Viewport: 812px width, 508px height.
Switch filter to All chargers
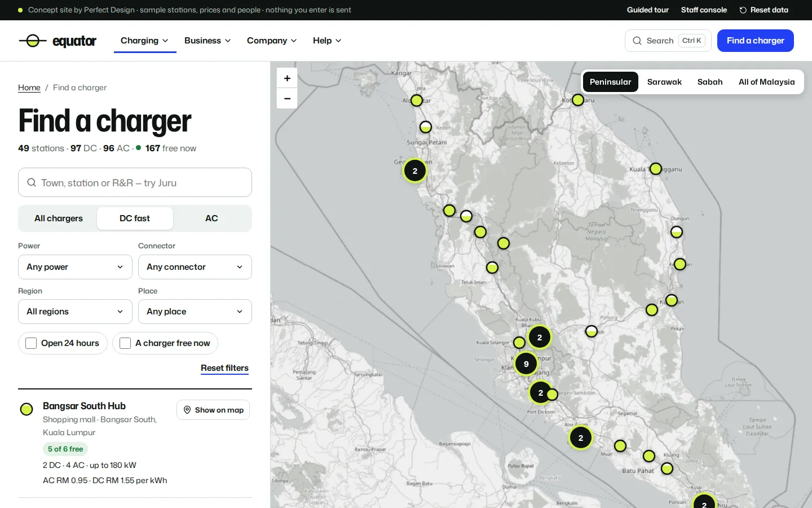point(59,218)
